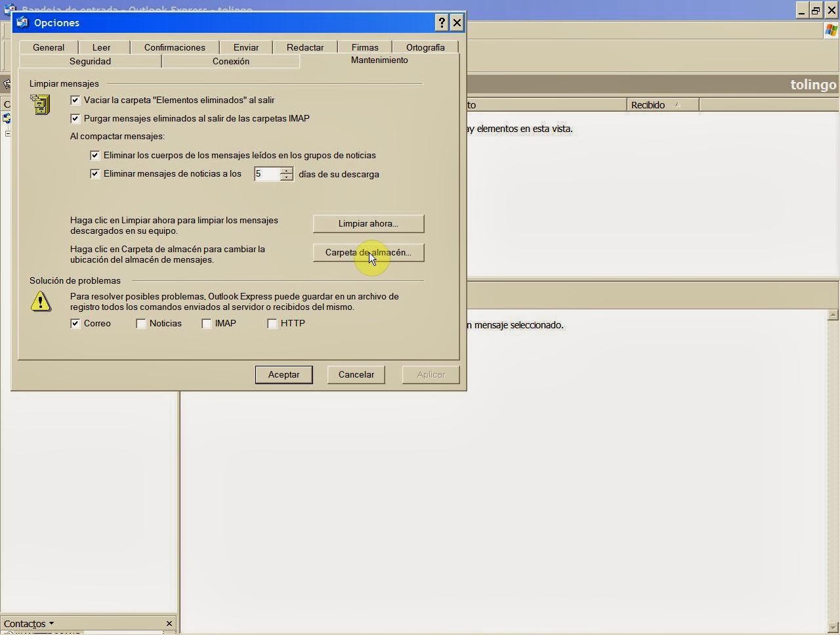Close the Opciones dialog

point(457,22)
